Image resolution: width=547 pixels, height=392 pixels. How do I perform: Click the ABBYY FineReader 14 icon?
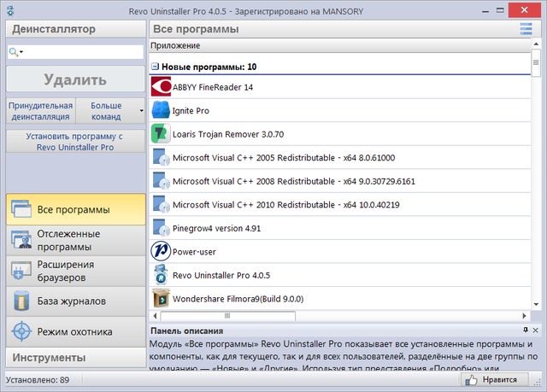(x=161, y=87)
